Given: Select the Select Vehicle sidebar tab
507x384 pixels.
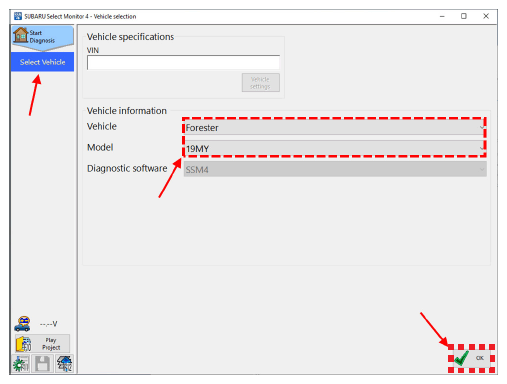Looking at the screenshot, I should tap(42, 62).
